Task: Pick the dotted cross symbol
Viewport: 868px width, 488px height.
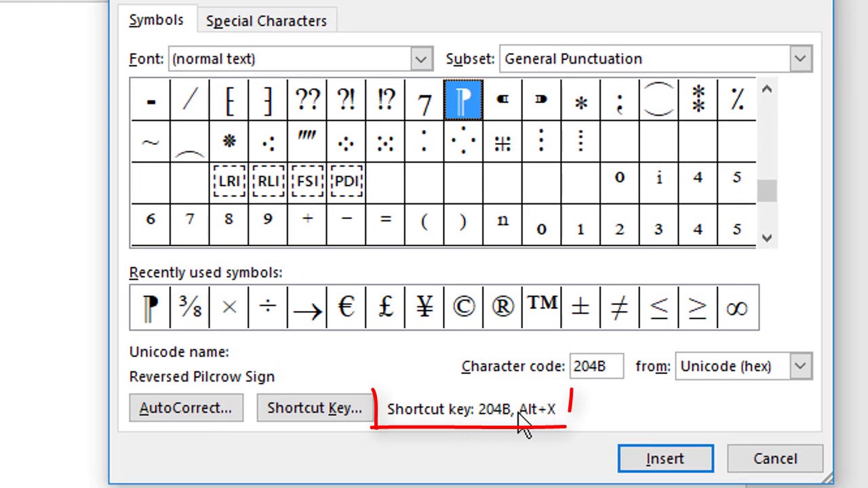Action: (x=502, y=142)
